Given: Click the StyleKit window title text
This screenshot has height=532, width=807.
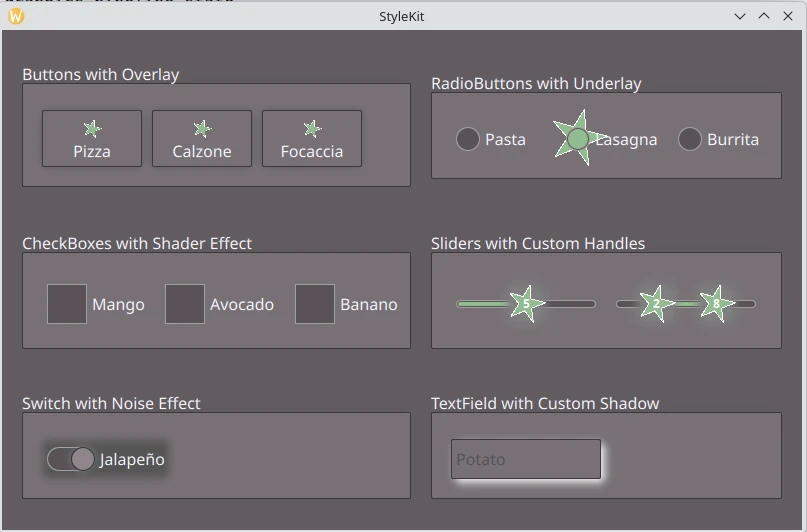Looking at the screenshot, I should coord(401,16).
